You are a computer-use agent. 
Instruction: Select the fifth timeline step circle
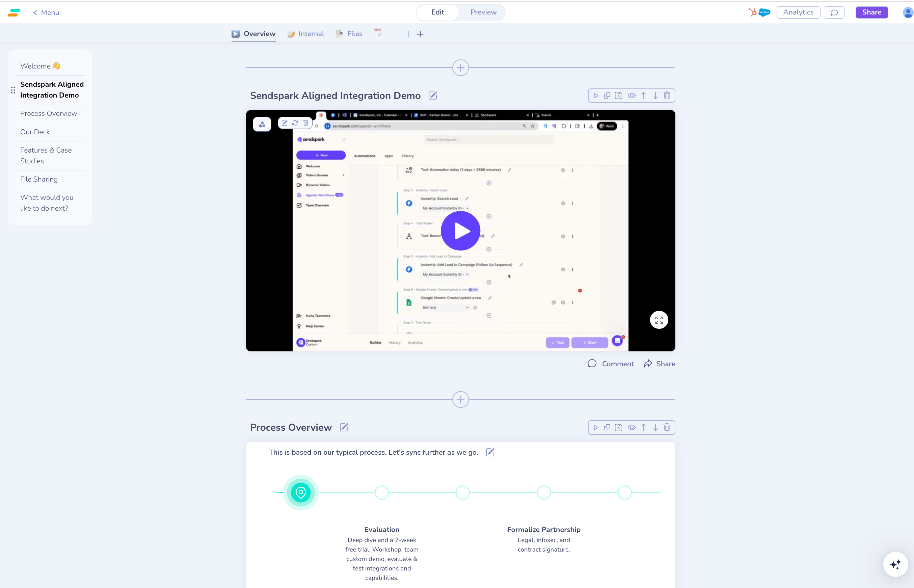click(625, 492)
